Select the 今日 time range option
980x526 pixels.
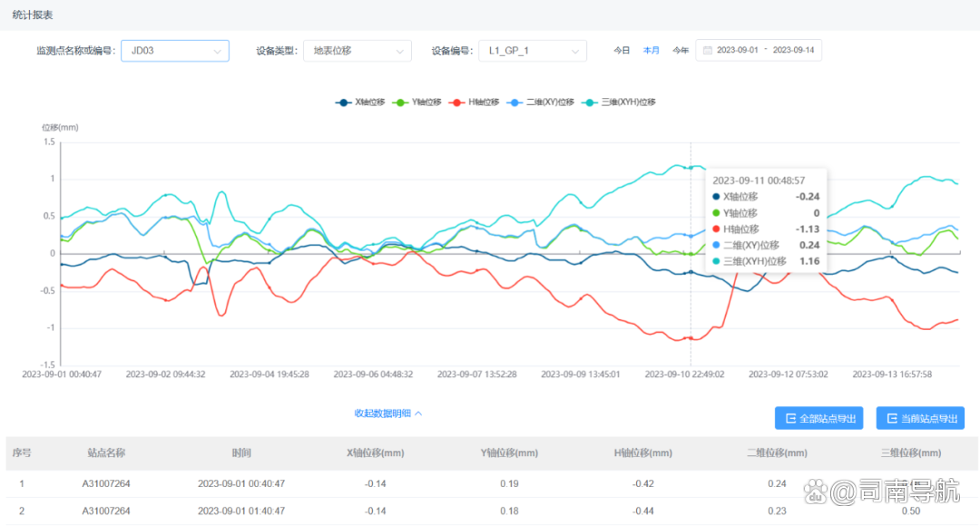click(x=622, y=51)
